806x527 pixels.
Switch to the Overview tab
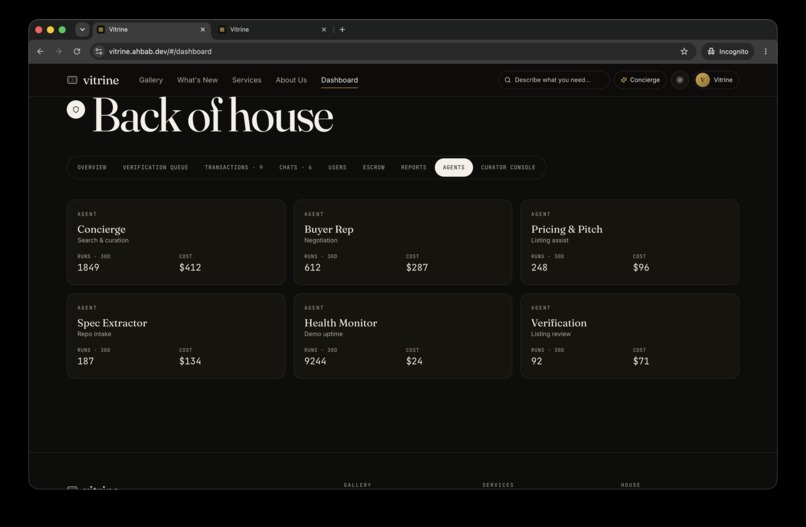pos(92,168)
